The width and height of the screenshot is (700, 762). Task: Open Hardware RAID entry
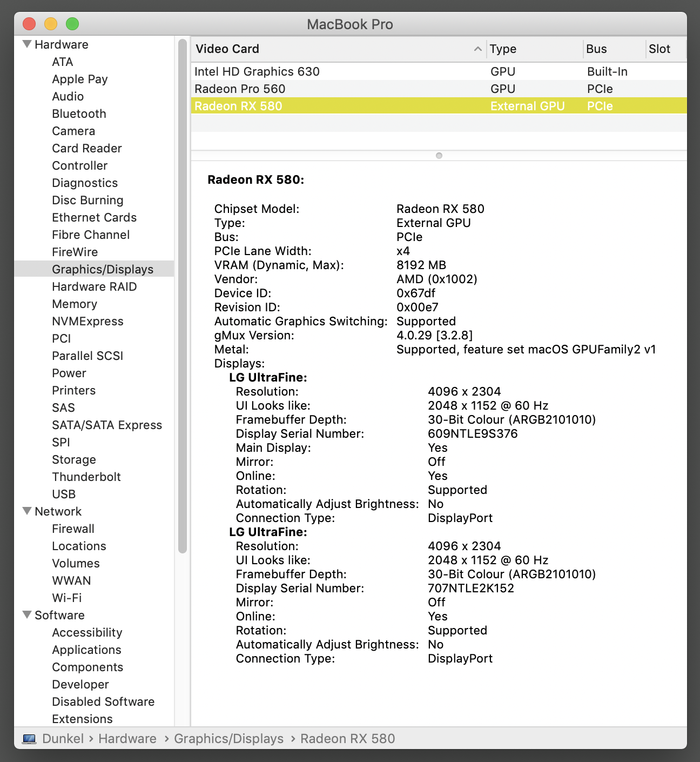[x=95, y=286]
